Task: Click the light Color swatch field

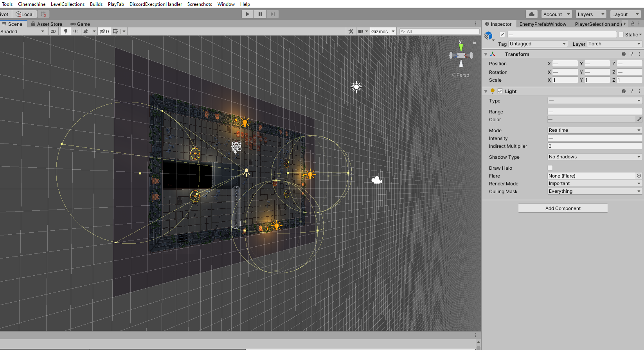Action: click(591, 119)
